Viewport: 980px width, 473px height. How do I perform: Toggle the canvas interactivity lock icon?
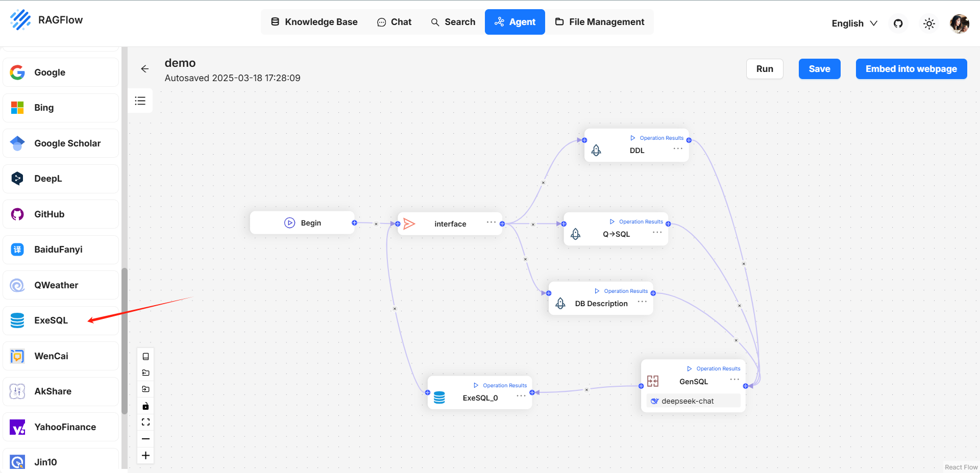[145, 406]
